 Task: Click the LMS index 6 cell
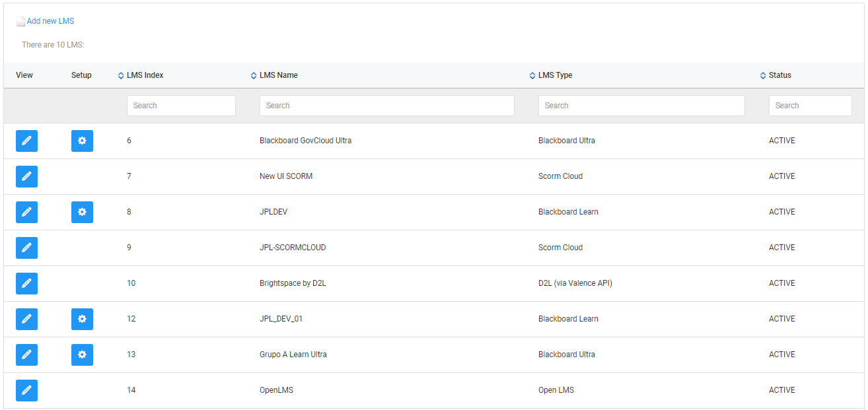(129, 141)
